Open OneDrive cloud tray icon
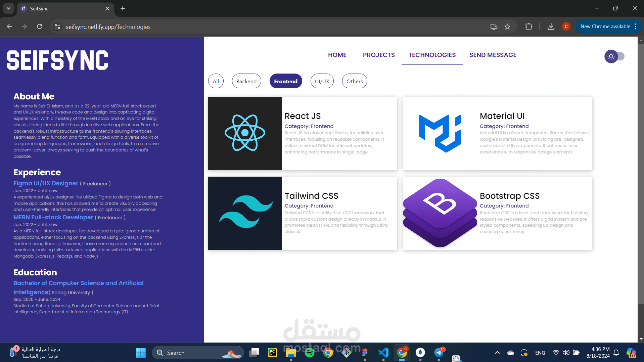This screenshot has height=362, width=644. 511,353
